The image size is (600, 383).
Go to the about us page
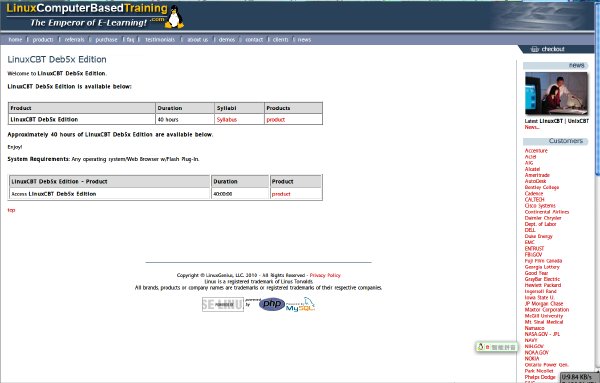[x=197, y=40]
